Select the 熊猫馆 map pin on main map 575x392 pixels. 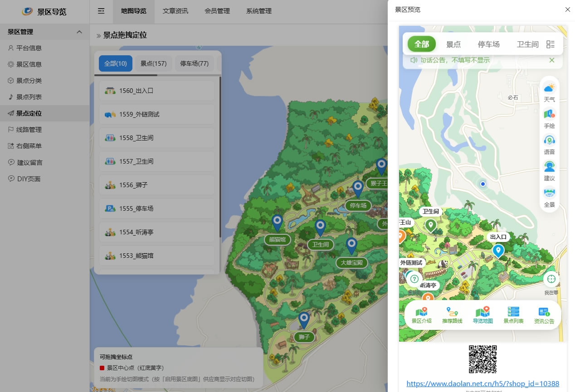click(x=277, y=223)
